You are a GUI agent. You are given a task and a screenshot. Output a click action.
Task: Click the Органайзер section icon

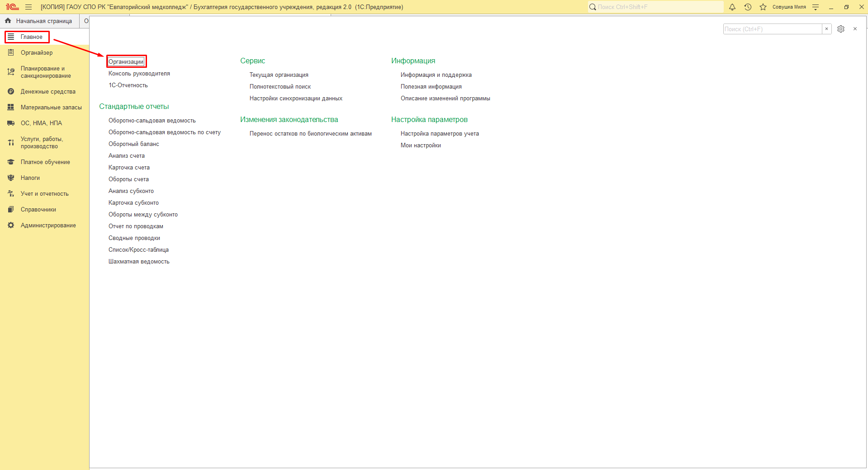point(11,52)
